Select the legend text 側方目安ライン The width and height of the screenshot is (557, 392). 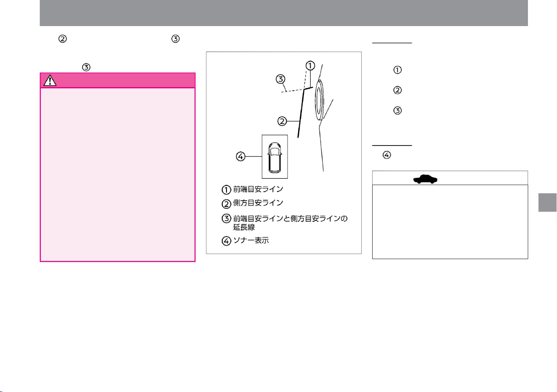tap(258, 203)
